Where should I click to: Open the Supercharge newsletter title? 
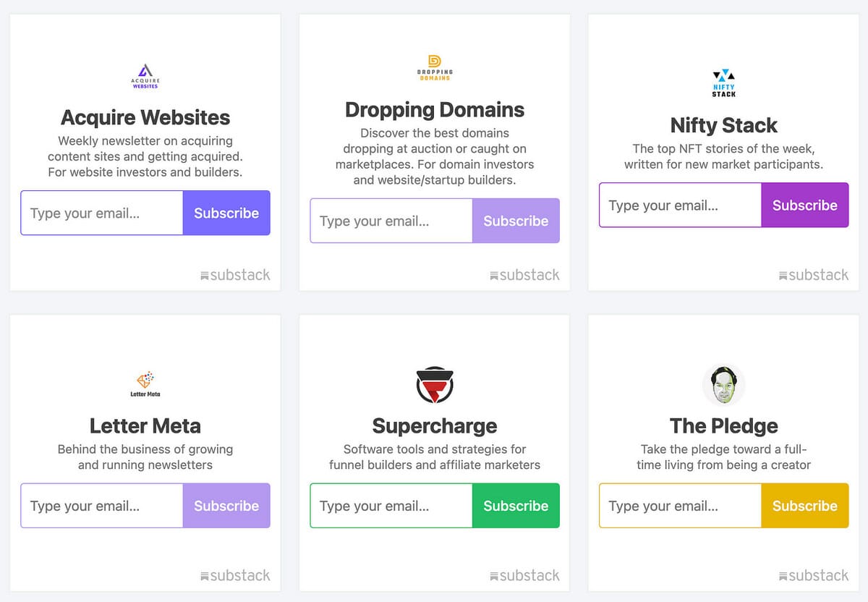click(x=434, y=425)
